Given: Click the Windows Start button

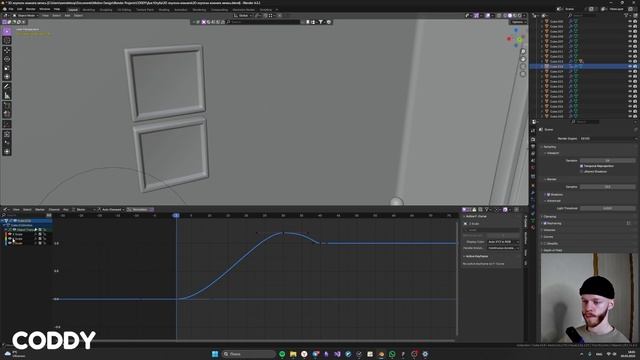Looking at the screenshot, I should coord(215,354).
